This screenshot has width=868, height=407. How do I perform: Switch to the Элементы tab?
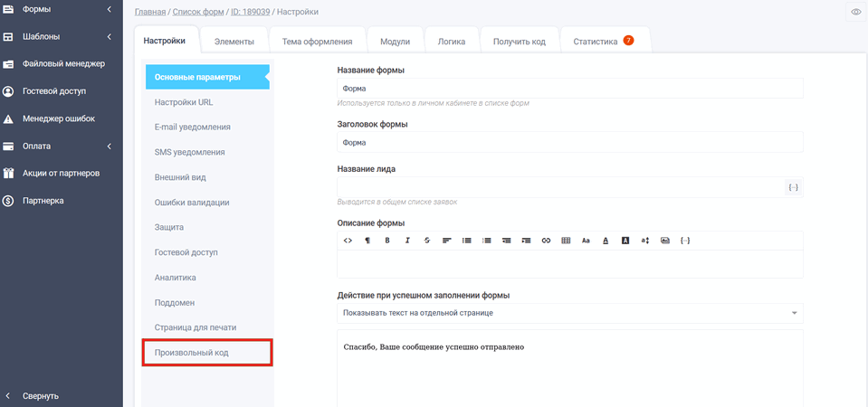pyautogui.click(x=234, y=42)
